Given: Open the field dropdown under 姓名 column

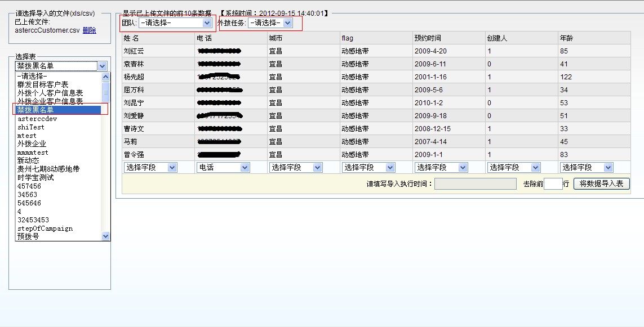Looking at the screenshot, I should tap(150, 167).
